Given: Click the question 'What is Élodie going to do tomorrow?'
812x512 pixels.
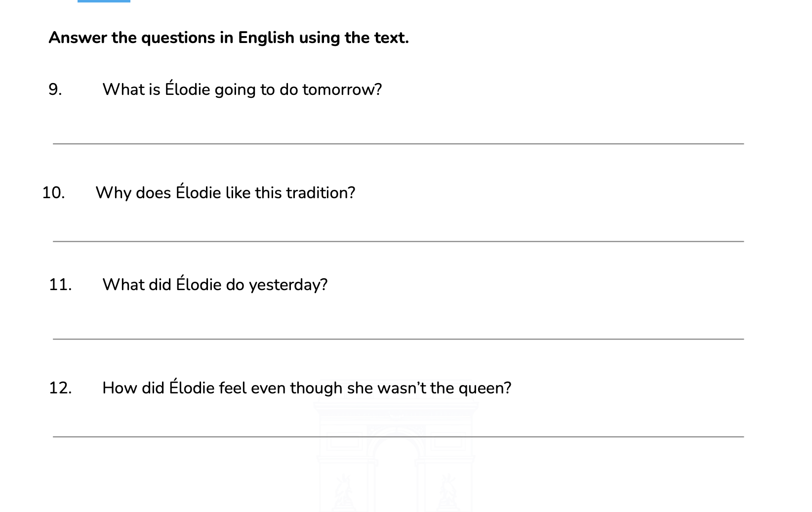Looking at the screenshot, I should point(242,89).
